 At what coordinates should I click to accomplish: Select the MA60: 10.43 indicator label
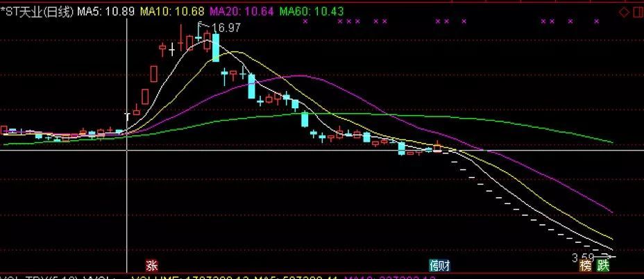pos(312,12)
